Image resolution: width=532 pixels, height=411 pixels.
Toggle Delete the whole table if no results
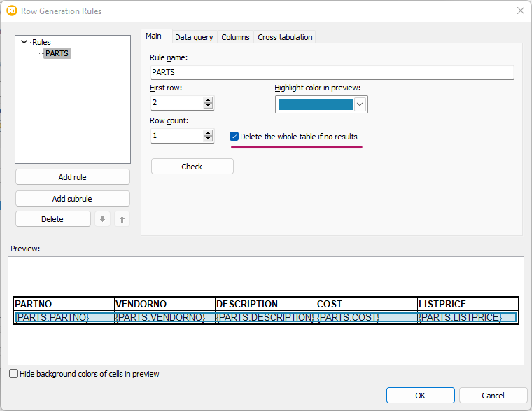(234, 137)
